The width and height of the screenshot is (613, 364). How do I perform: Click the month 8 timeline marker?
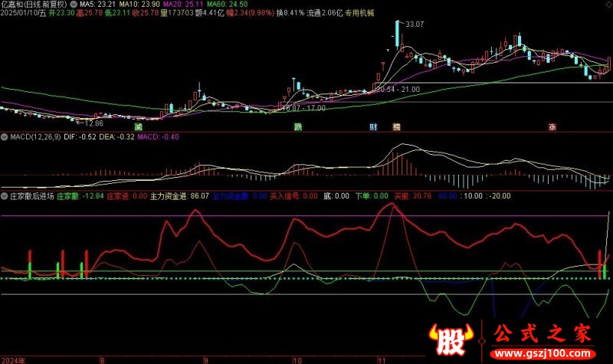click(103, 360)
